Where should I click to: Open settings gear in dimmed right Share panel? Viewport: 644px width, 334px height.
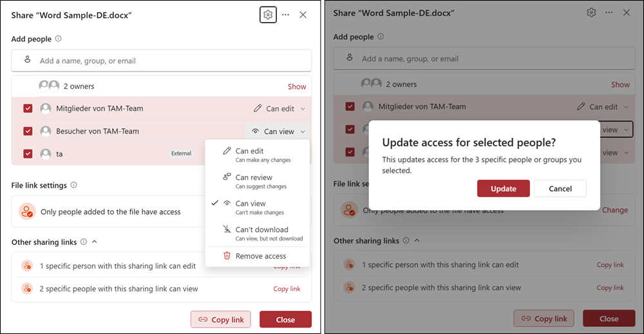pos(591,13)
